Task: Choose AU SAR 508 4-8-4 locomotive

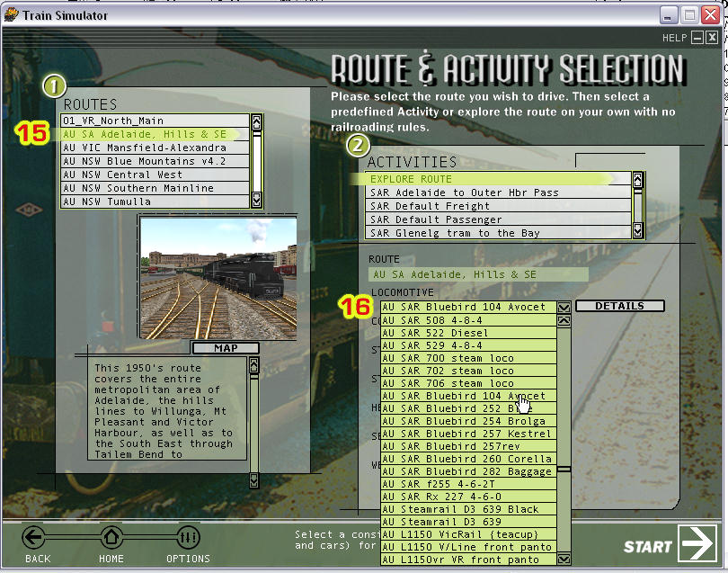Action: pyautogui.click(x=468, y=320)
